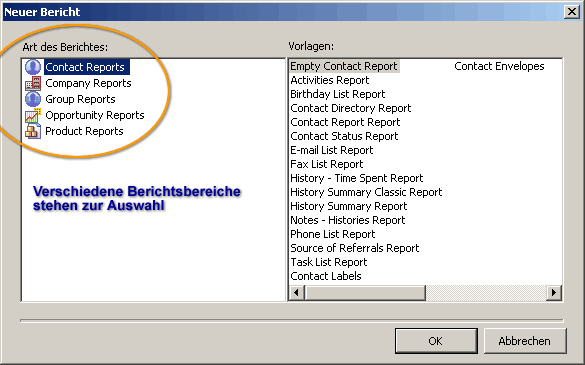Choose the Contact Envelopes template

499,66
